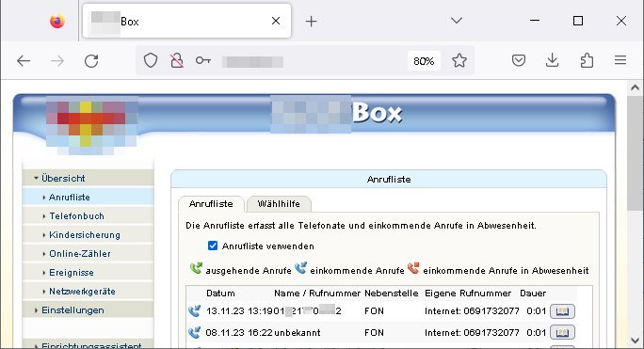Click the Firefox logo icon
This screenshot has height=349, width=644.
(x=57, y=21)
